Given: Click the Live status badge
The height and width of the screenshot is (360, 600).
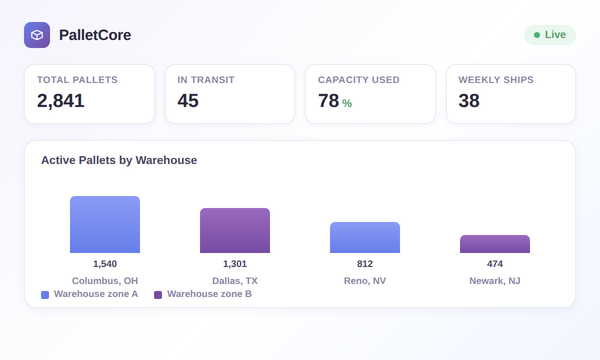Looking at the screenshot, I should 549,35.
